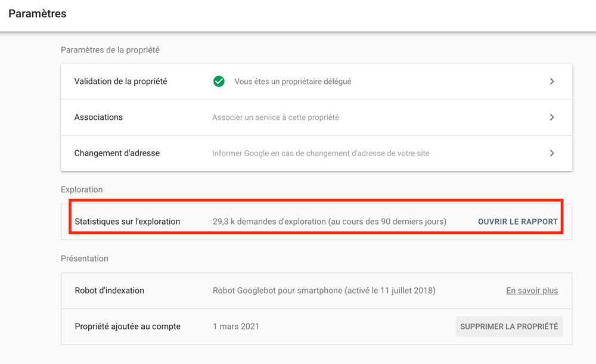Click the green verified checkmark icon
The height and width of the screenshot is (364, 596).
[x=219, y=81]
